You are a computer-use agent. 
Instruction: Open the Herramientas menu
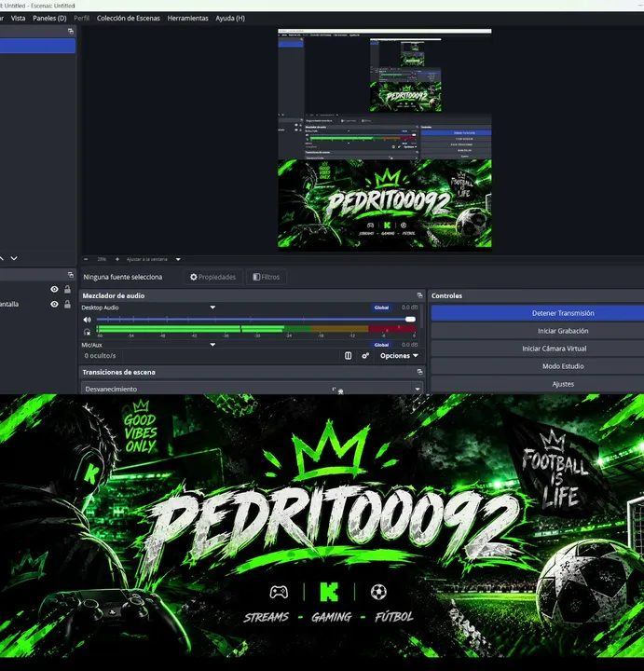[187, 18]
